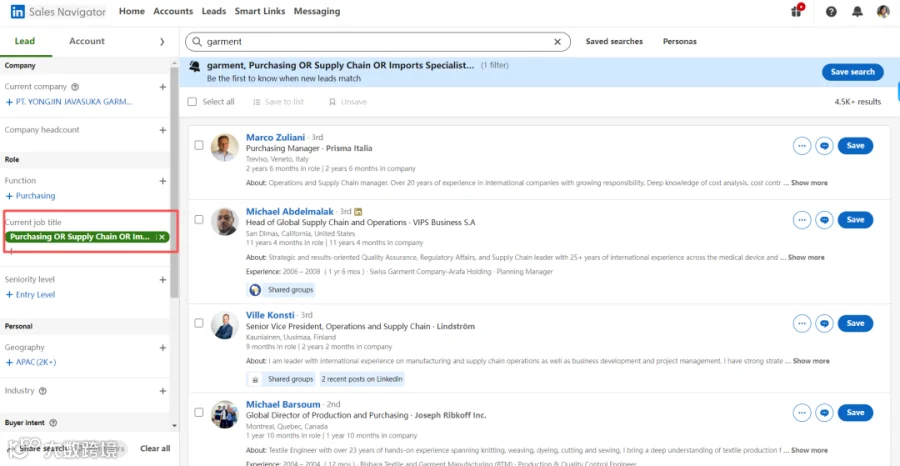
Task: Expand the Seniority level filter
Action: click(x=162, y=279)
